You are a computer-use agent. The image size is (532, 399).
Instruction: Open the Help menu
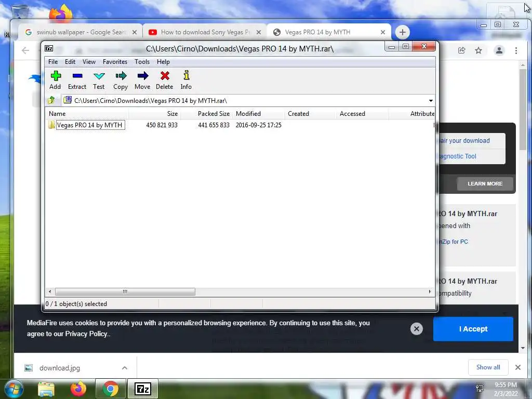click(x=163, y=62)
